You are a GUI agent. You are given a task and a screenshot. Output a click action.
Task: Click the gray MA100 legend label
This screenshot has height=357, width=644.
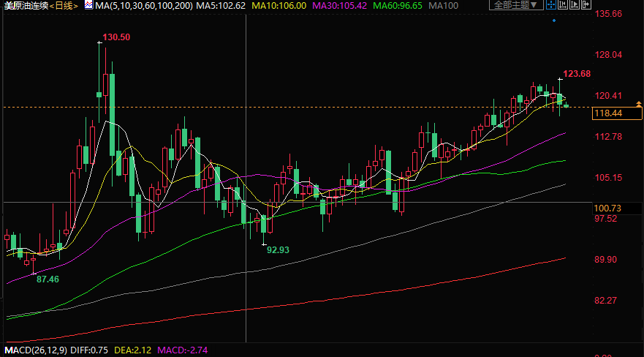coord(443,6)
